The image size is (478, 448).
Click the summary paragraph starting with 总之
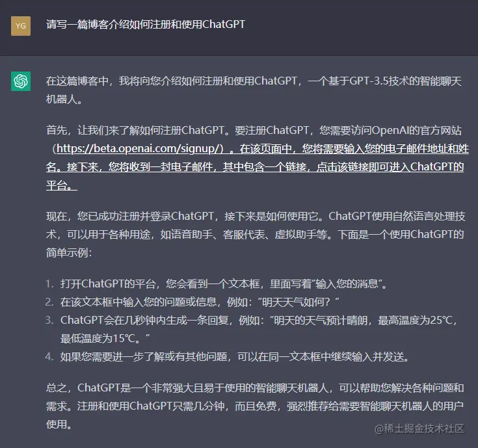(x=255, y=406)
